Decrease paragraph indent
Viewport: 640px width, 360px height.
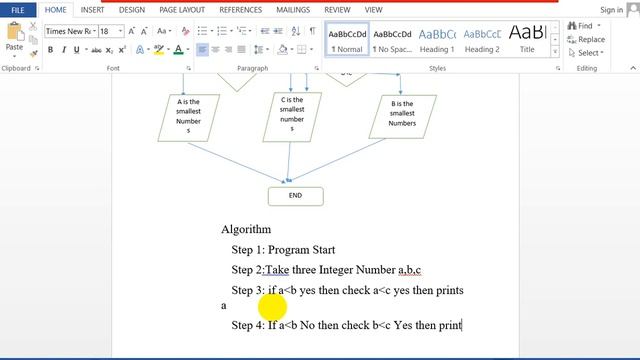265,31
